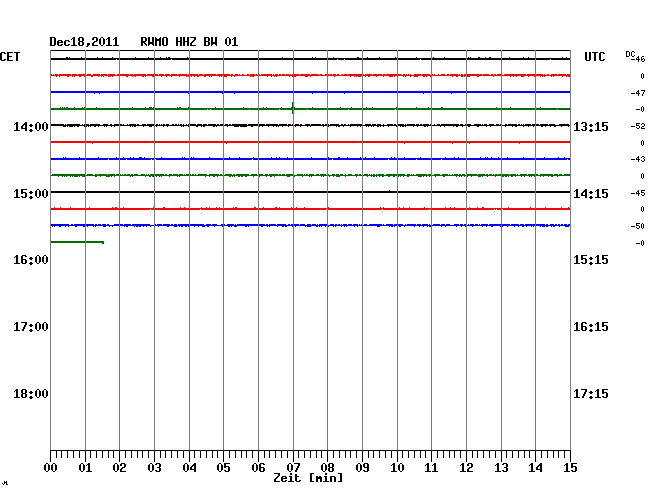Click the 15:15 UTC time label
650x494 pixels.
pyautogui.click(x=591, y=260)
